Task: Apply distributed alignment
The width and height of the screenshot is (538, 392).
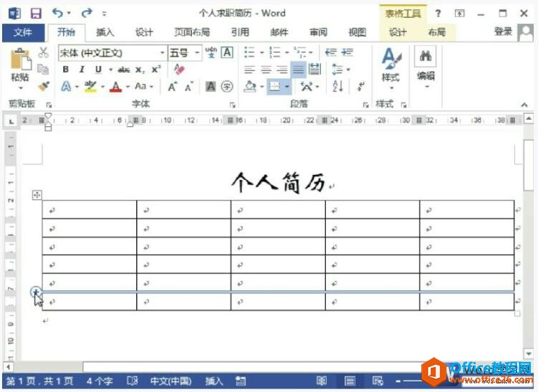Action: pyautogui.click(x=314, y=70)
